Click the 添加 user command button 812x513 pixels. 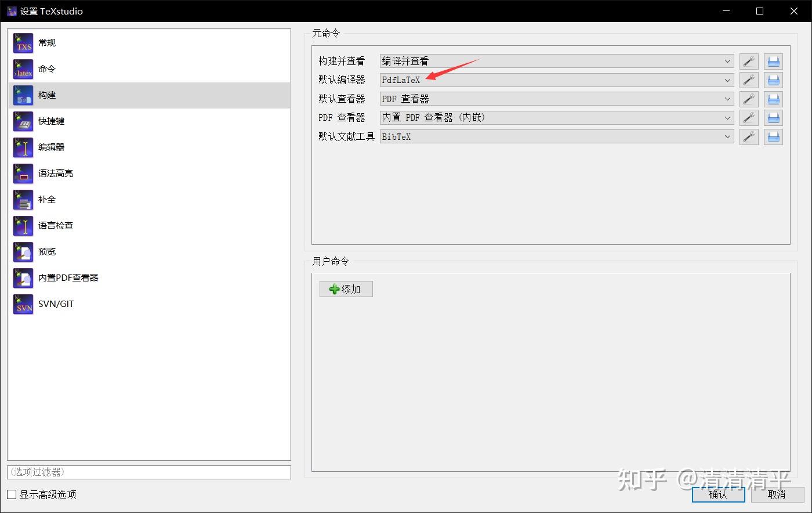click(x=346, y=288)
